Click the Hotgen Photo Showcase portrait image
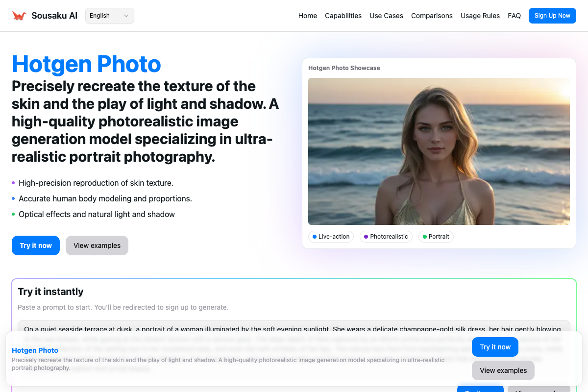The width and height of the screenshot is (588, 392). click(439, 151)
